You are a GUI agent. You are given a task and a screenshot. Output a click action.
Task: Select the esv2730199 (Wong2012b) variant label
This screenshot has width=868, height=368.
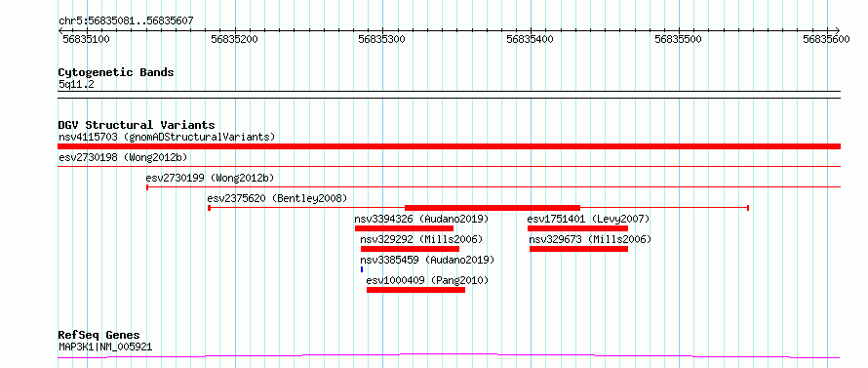coord(210,178)
